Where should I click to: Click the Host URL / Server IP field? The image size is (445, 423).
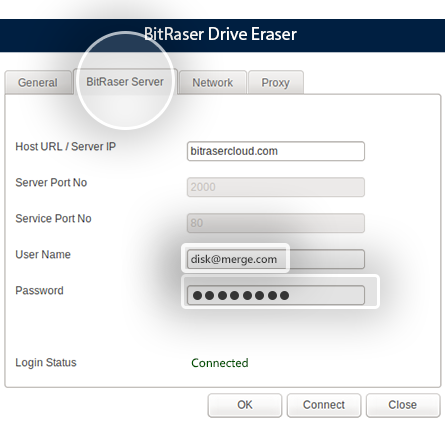pos(276,151)
